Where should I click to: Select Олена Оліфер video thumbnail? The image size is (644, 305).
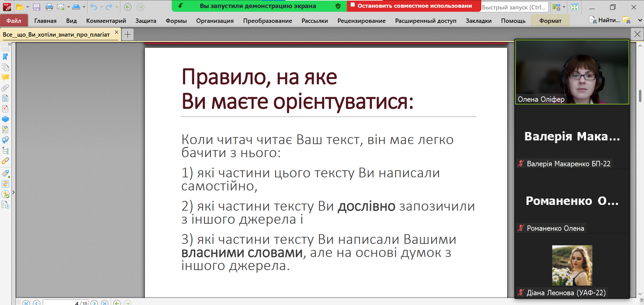click(572, 72)
